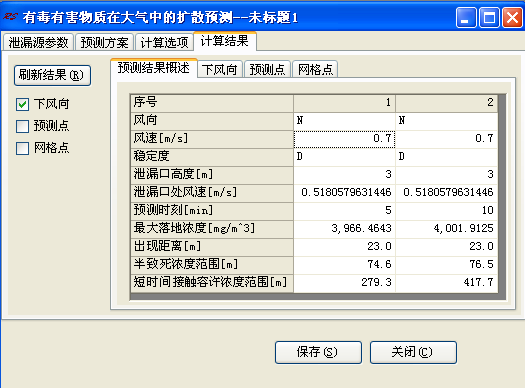Screen dimensions: 525x388
Task: Select 出现距离 cell 23.0 in column 2
Action: (447, 247)
